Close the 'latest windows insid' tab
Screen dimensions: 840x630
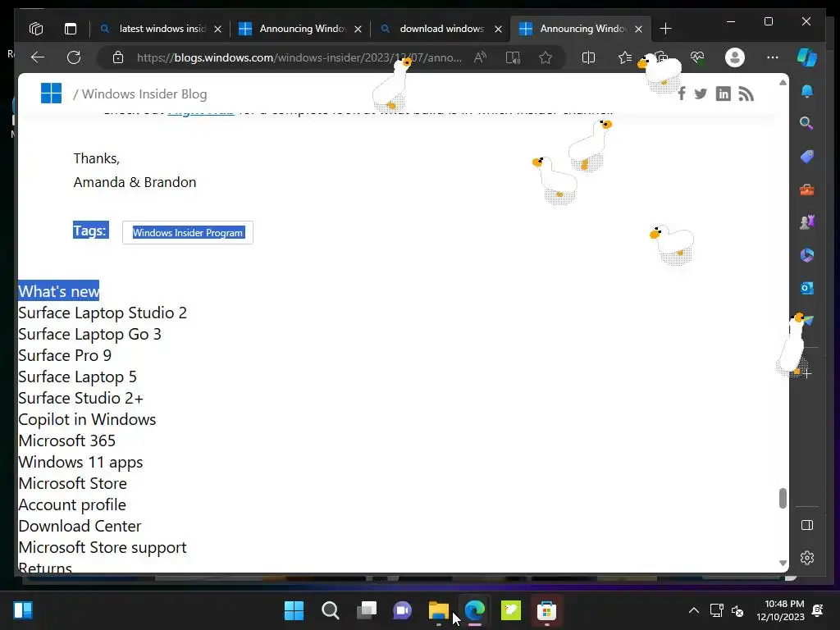tap(217, 29)
